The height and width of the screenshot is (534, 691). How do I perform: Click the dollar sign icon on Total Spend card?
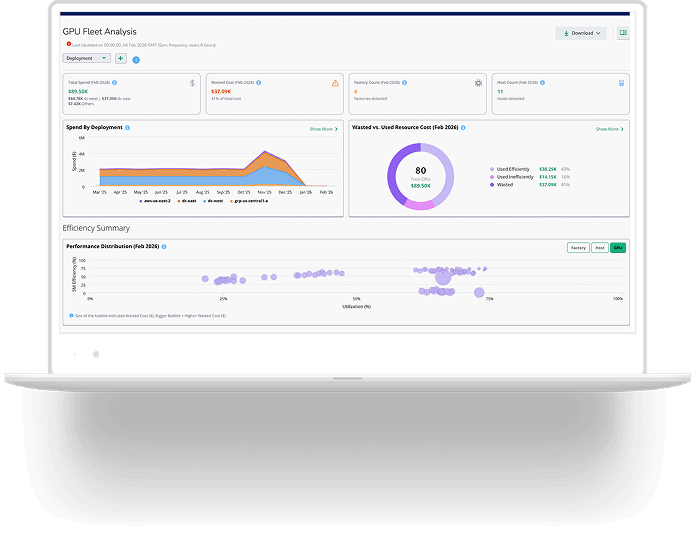pyautogui.click(x=192, y=83)
